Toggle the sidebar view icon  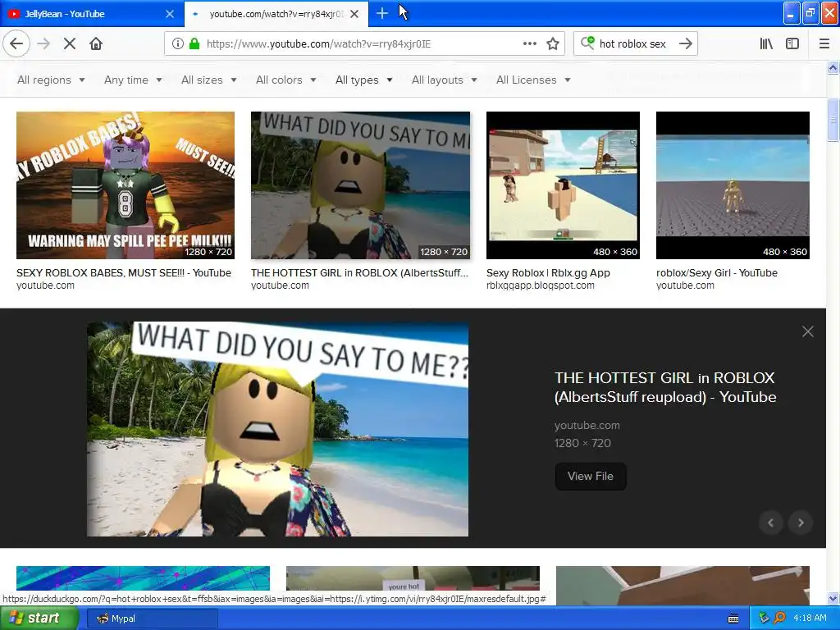(x=792, y=43)
